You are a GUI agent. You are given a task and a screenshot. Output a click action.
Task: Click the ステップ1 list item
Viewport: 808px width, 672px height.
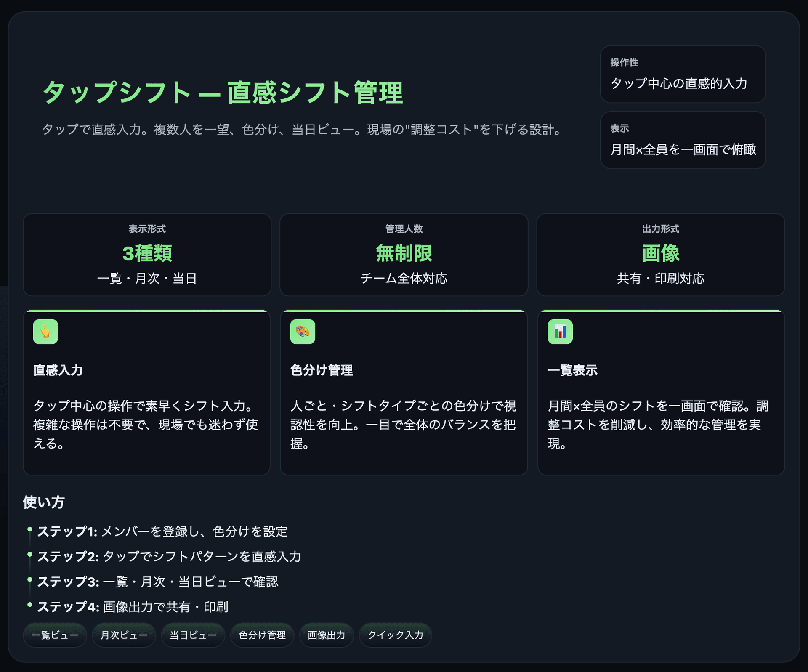click(162, 531)
